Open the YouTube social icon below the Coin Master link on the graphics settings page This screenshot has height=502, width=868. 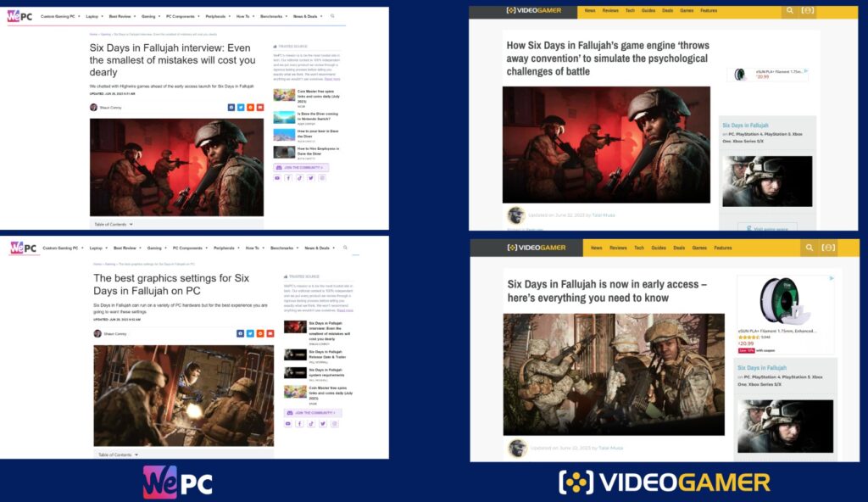(288, 423)
